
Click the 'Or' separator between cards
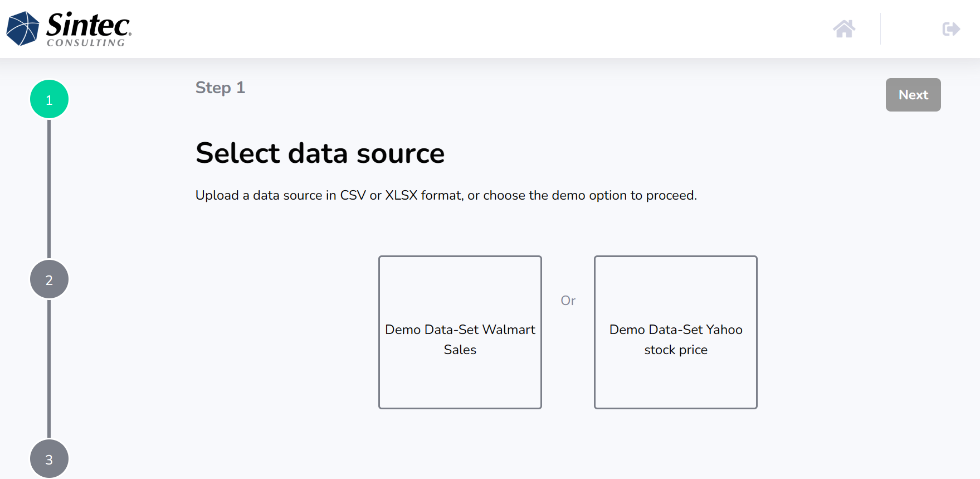[568, 301]
